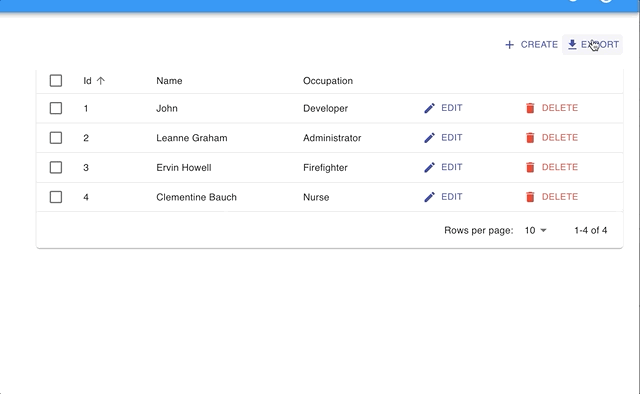Click the Clementine Bauch name cell
This screenshot has width=640, height=394.
(196, 197)
